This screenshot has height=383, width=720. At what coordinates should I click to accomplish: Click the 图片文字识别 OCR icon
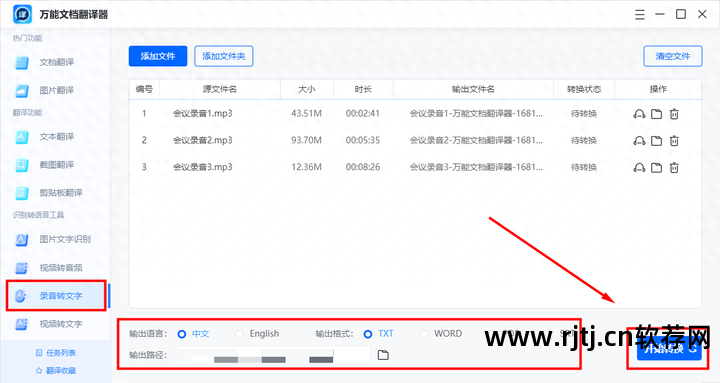pos(22,239)
